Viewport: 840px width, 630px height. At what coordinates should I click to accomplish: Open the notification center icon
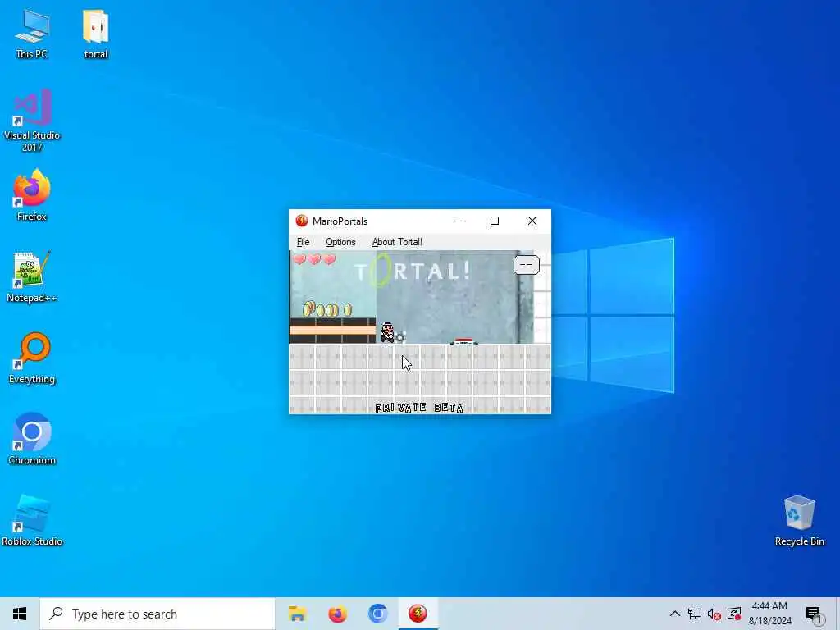[x=814, y=614]
